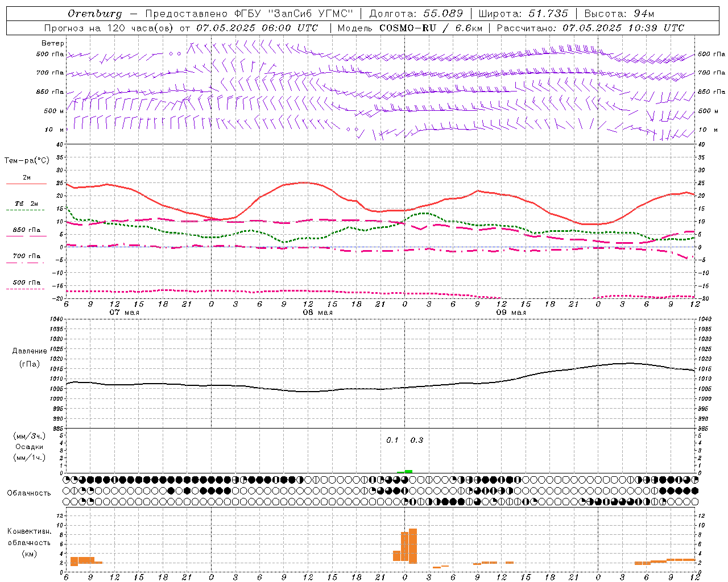Click the 'Тем-ра(°C)' panel label
This screenshot has height=582, width=728.
pos(27,161)
